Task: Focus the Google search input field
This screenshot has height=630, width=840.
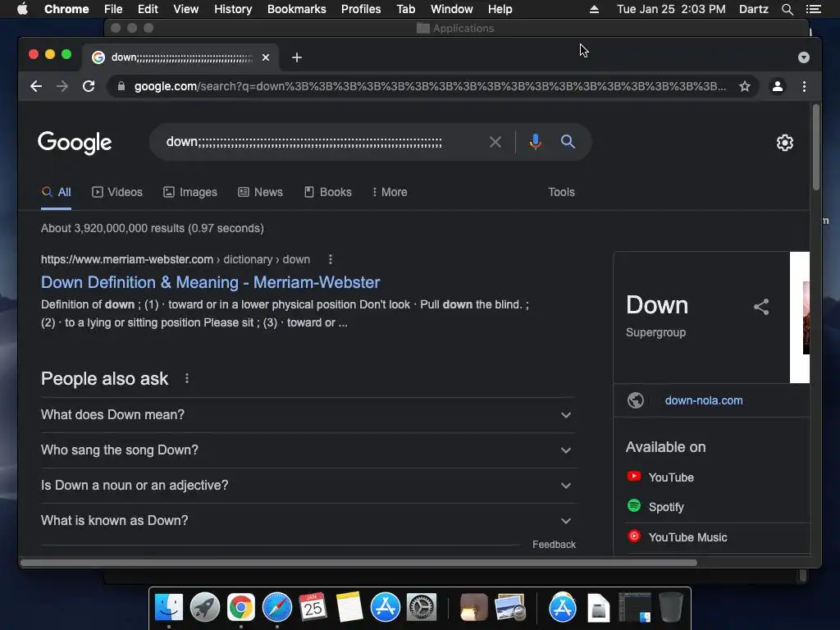Action: (x=322, y=142)
